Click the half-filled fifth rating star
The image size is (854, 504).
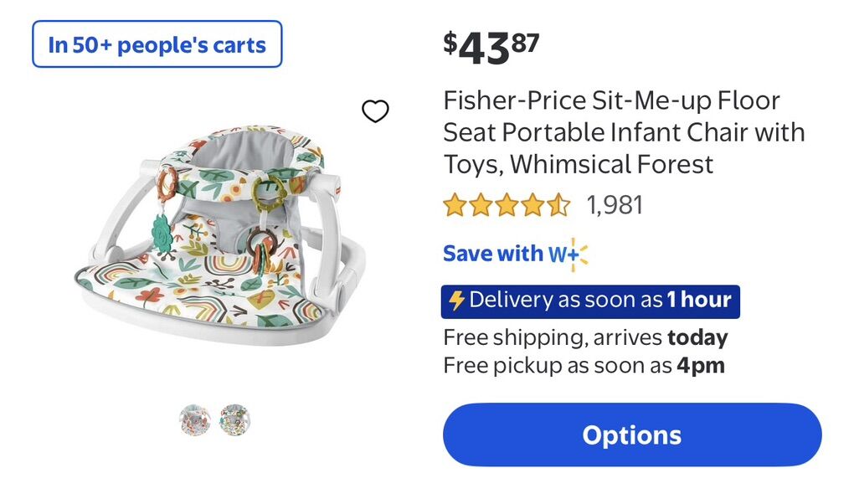click(558, 205)
